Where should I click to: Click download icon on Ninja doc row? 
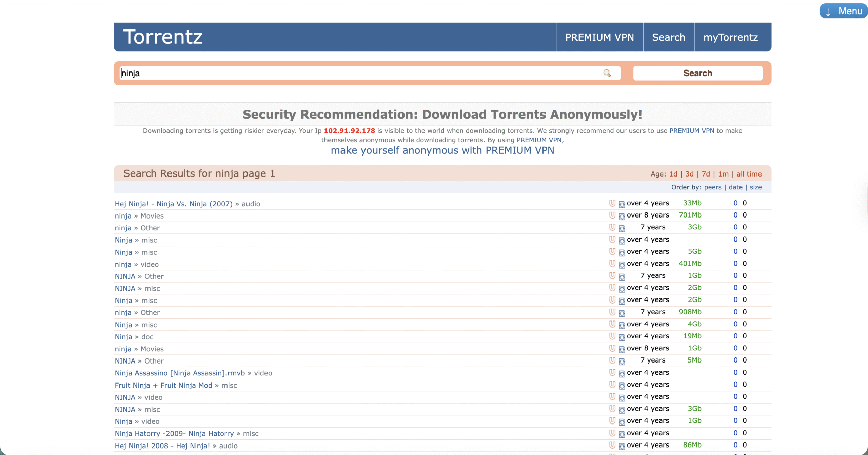point(622,337)
